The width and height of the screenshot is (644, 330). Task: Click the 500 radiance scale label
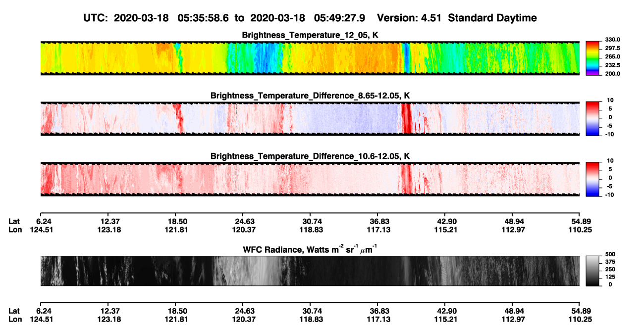609,254
